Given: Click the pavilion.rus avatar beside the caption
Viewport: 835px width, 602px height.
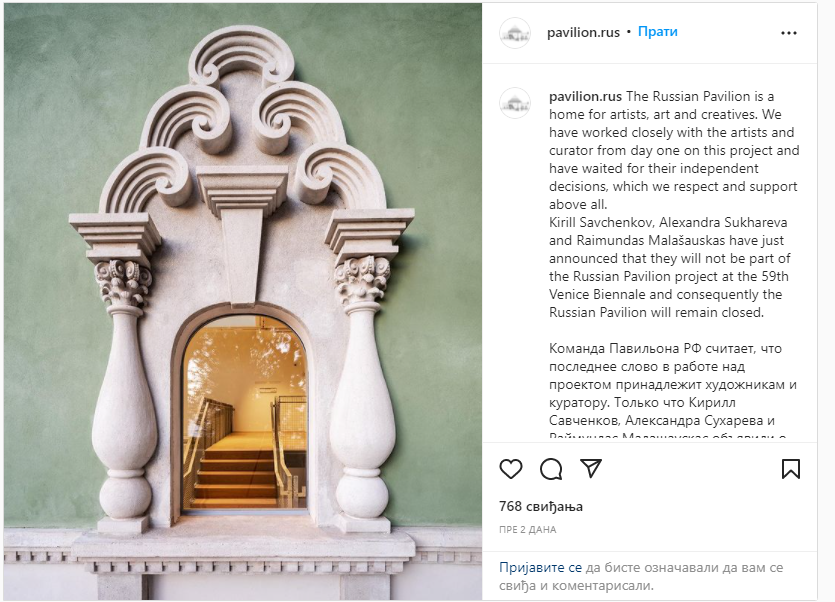Looking at the screenshot, I should (515, 102).
